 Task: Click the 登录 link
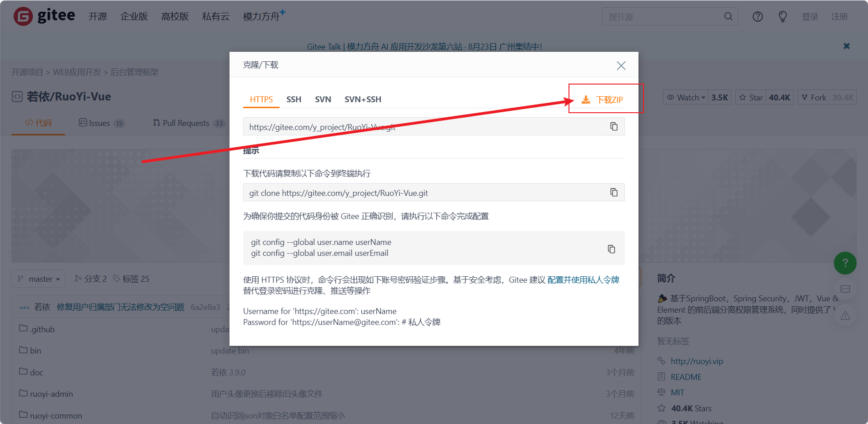[x=810, y=16]
